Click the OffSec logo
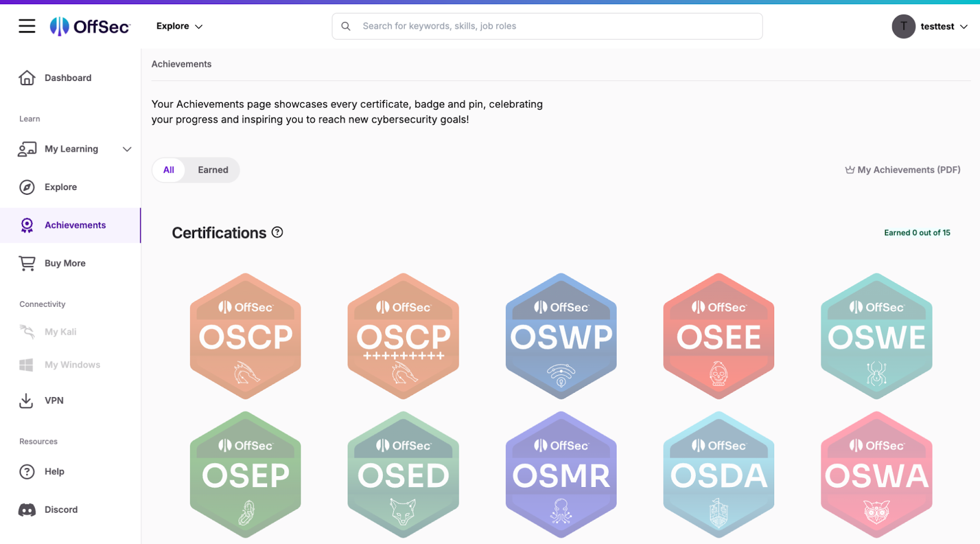This screenshot has width=980, height=544. [x=90, y=26]
